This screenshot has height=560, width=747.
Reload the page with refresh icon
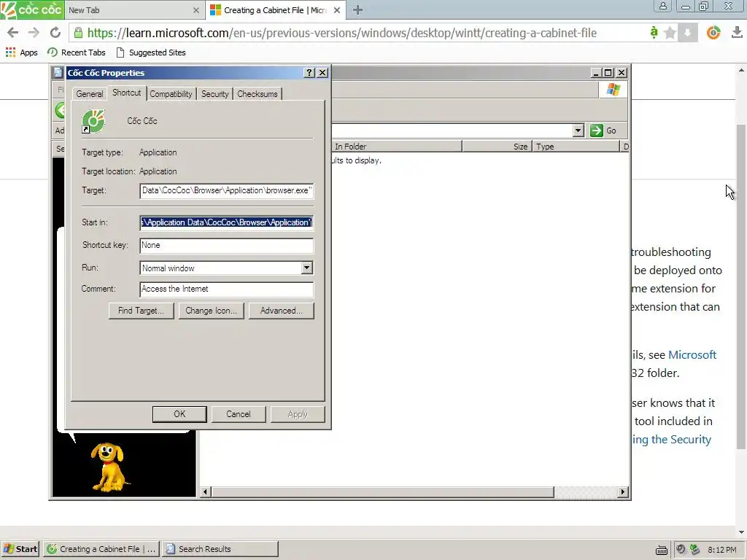[55, 32]
